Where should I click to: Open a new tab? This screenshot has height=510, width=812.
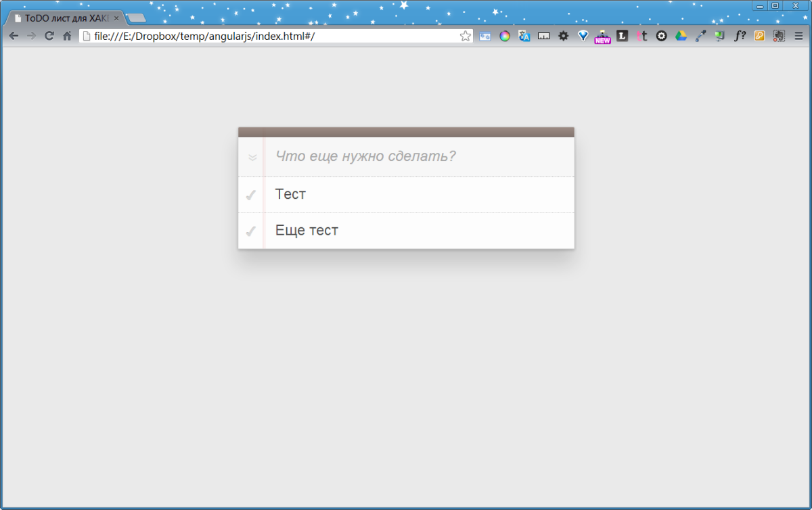point(136,18)
